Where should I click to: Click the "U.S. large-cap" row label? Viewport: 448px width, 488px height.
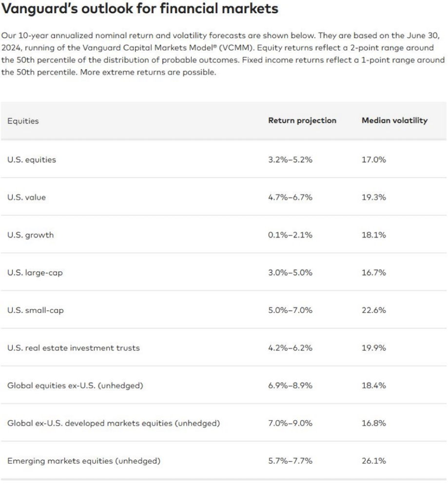(x=35, y=273)
